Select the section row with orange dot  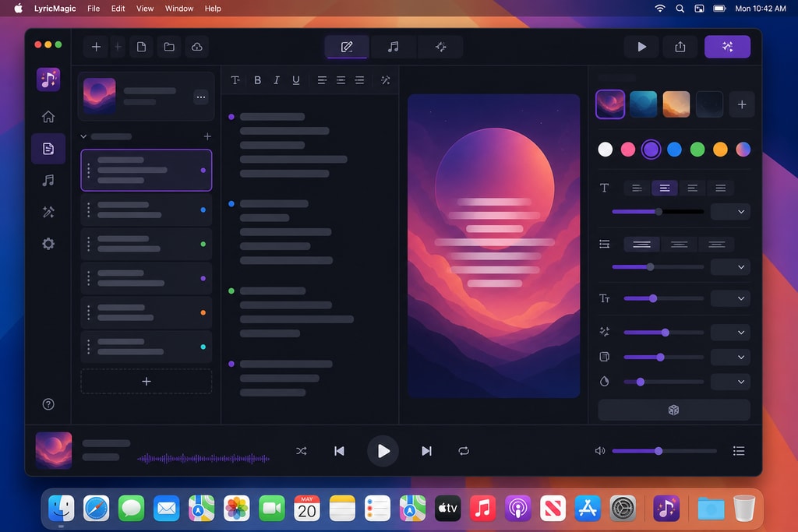pos(146,313)
